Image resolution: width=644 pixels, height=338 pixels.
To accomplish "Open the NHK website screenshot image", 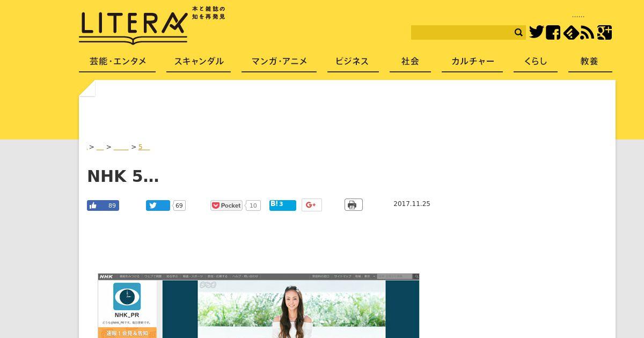I will pos(258,305).
